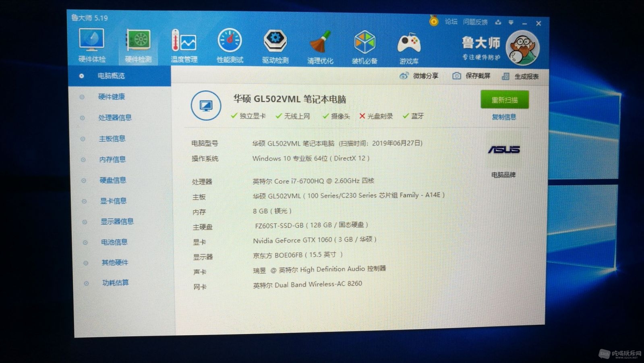Viewport: 644px width, 363px height.
Task: Click Nvidia GeForce GTX 1060 value
Action: point(315,240)
